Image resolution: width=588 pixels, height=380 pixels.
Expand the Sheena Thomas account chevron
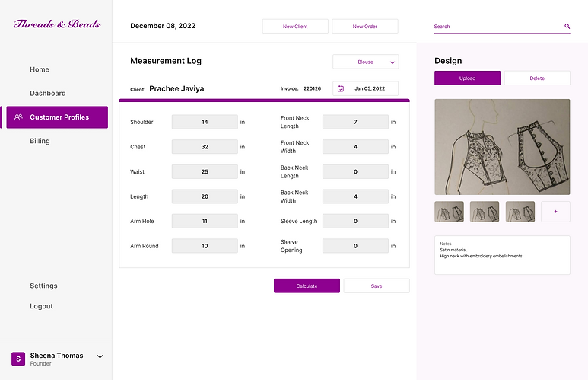coord(100,356)
